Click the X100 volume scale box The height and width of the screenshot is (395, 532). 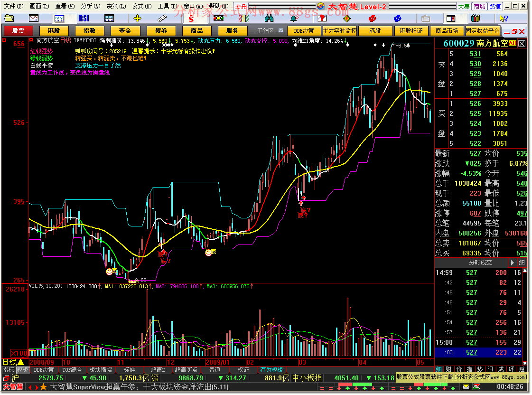click(x=19, y=353)
